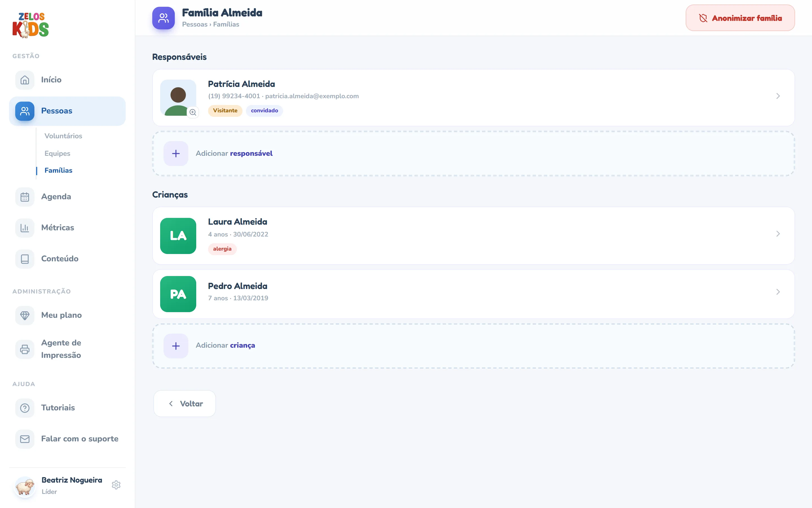812x508 pixels.
Task: Click the Família Almeida header group icon
Action: (x=164, y=18)
